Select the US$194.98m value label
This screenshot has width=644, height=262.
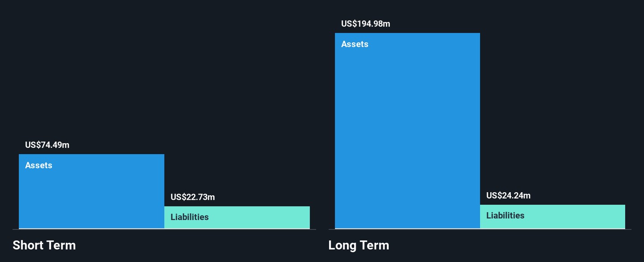tap(365, 24)
